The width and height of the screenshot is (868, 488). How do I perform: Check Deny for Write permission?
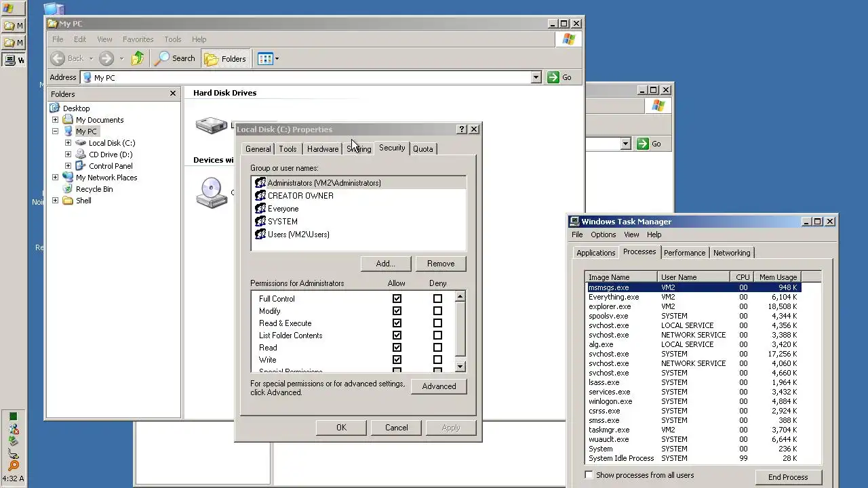tap(437, 360)
